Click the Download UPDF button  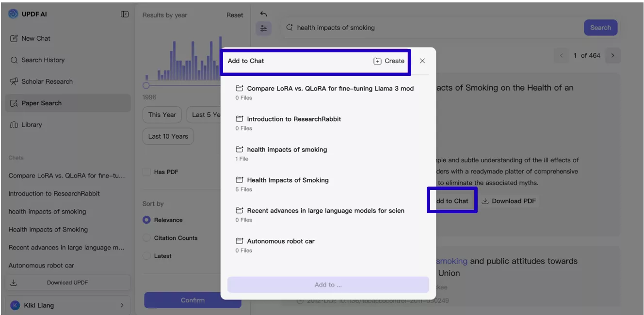[67, 283]
